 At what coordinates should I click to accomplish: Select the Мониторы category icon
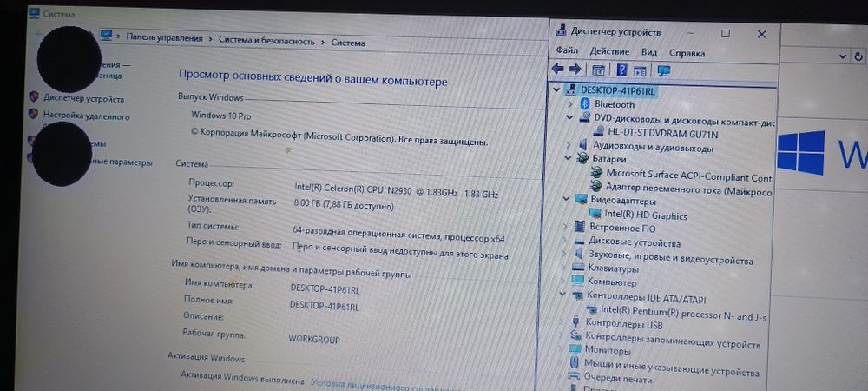point(575,349)
